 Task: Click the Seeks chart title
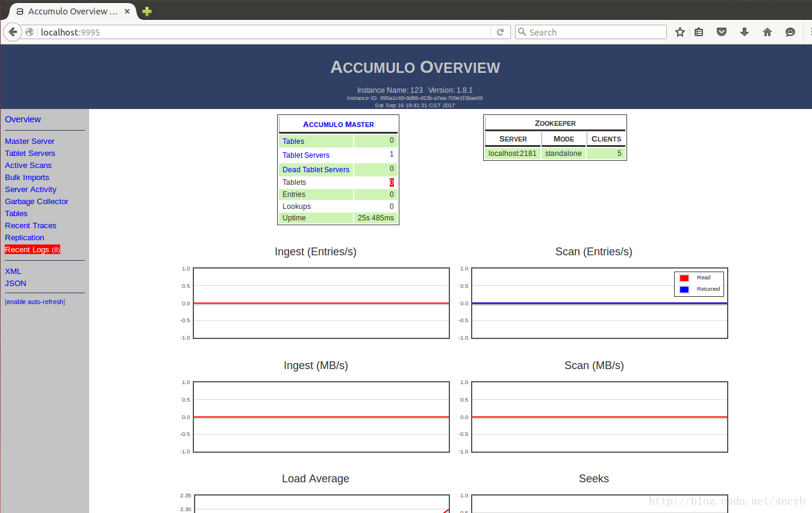click(x=594, y=479)
